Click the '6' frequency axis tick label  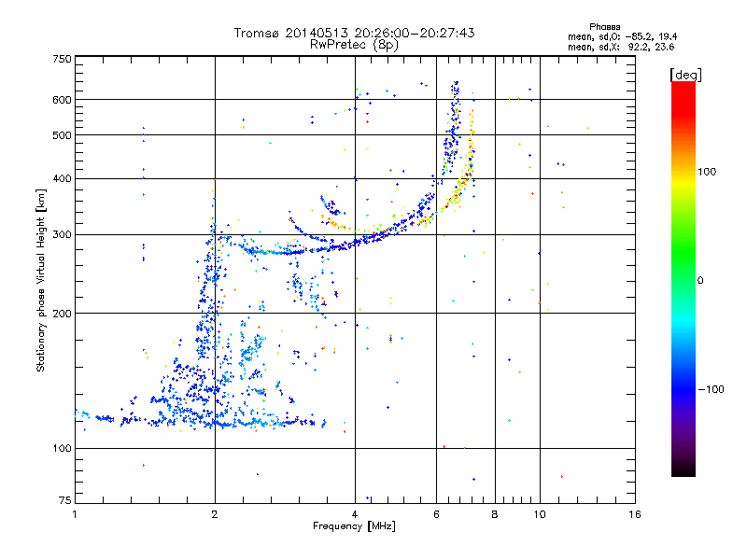436,514
